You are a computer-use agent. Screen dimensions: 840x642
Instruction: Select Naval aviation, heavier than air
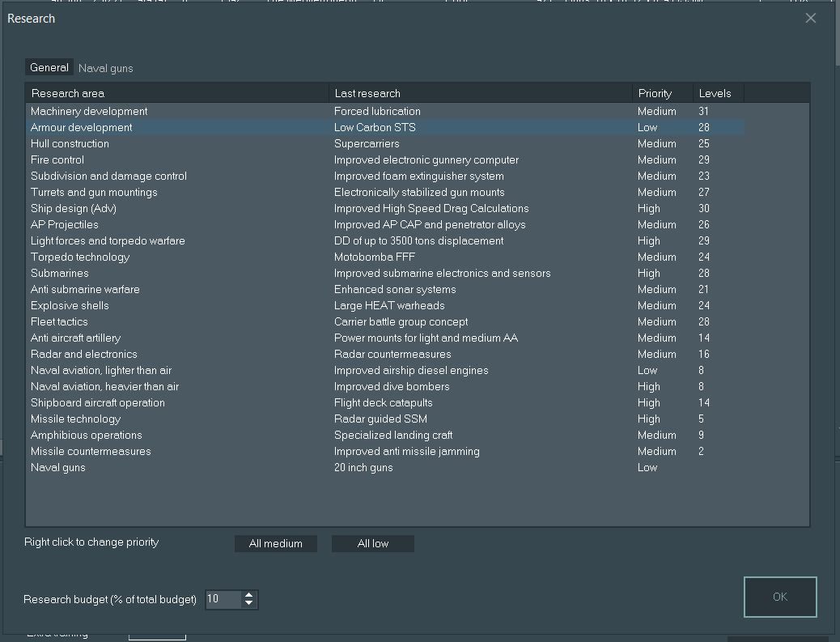tap(385, 386)
